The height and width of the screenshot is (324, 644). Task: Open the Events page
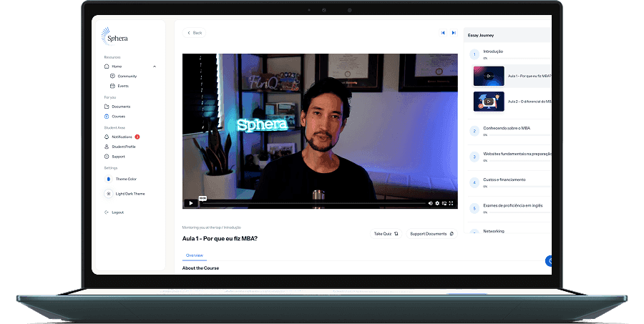click(x=119, y=86)
